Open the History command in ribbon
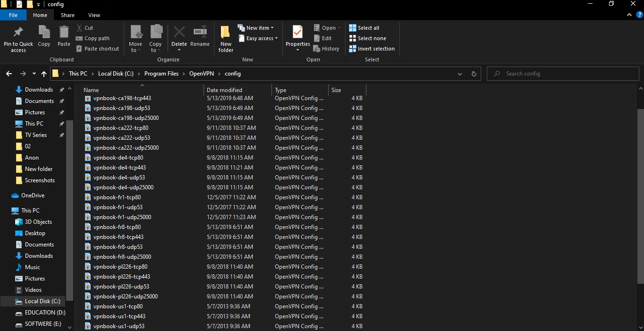The width and height of the screenshot is (644, 331). click(x=326, y=49)
